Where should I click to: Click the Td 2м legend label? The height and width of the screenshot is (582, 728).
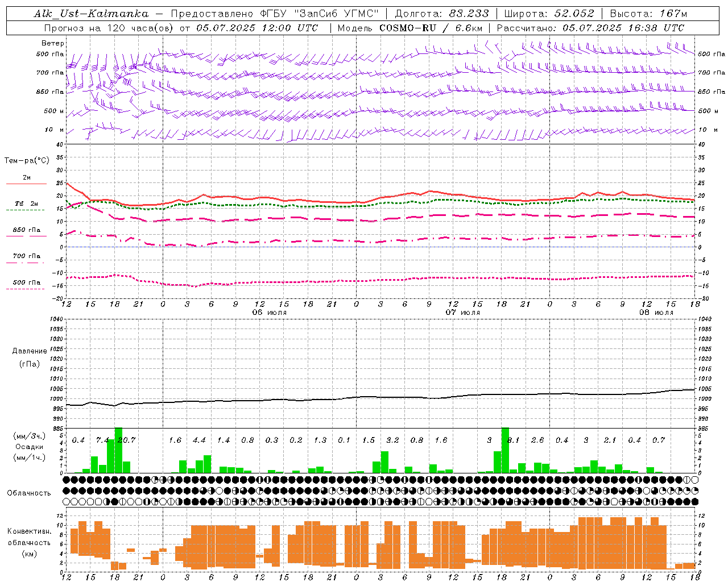tap(27, 203)
